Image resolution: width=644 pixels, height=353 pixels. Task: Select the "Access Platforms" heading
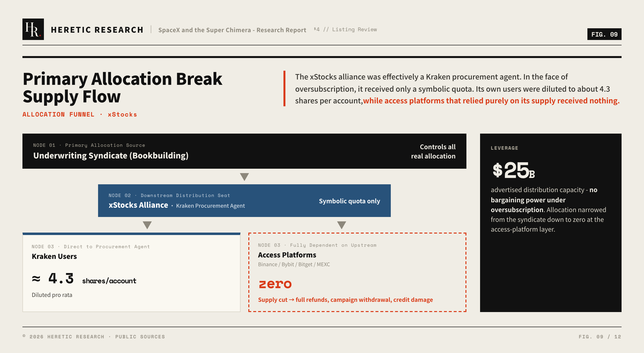pos(287,255)
